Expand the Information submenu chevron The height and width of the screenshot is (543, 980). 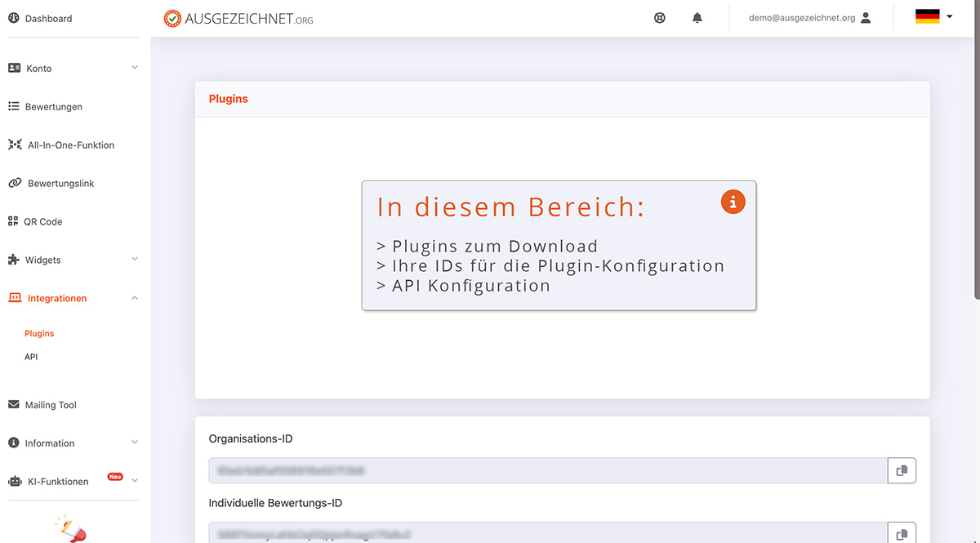[135, 443]
